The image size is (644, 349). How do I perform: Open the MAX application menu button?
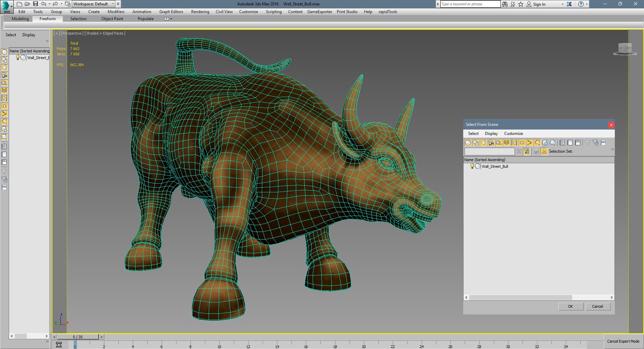(7, 7)
